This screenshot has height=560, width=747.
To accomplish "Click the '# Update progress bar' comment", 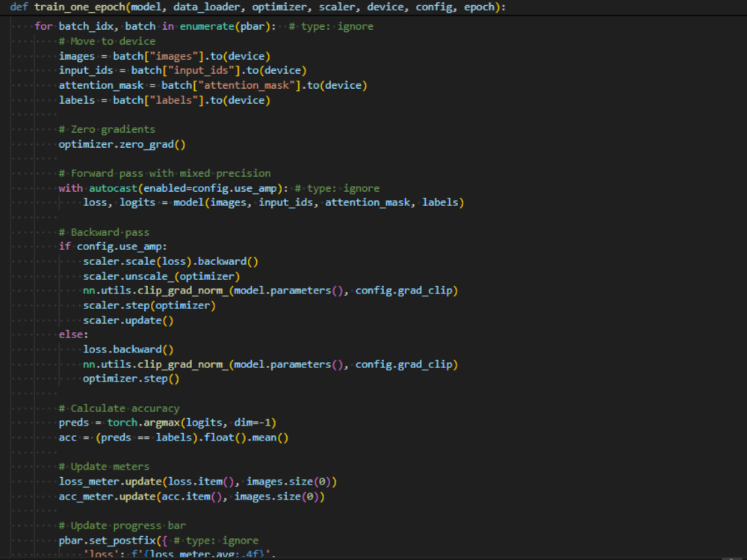I will tap(122, 525).
